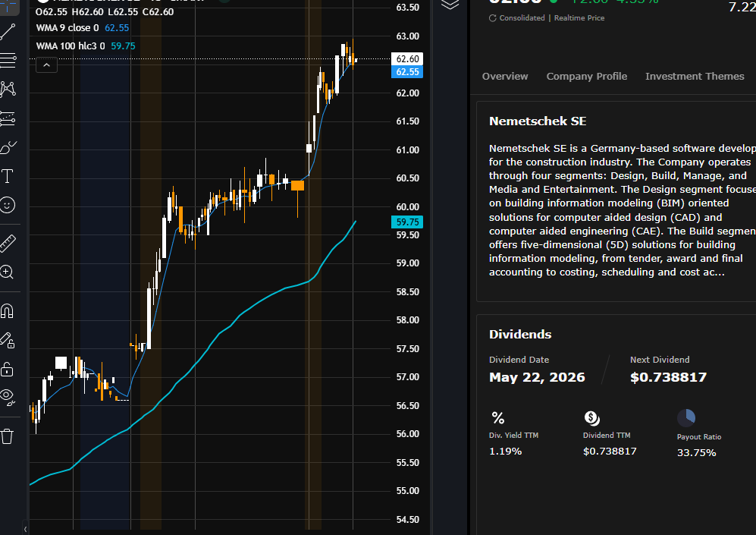Click the Consolidated refresh icon
756x535 pixels.
pyautogui.click(x=493, y=18)
